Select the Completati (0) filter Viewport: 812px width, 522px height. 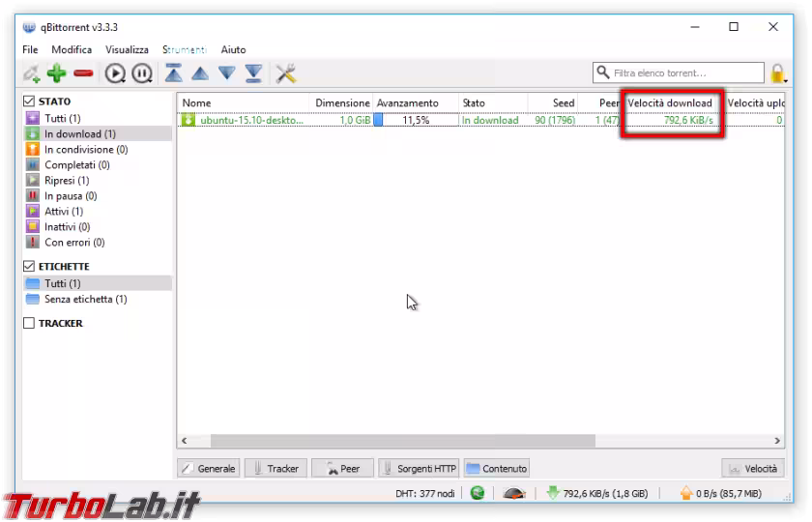[x=75, y=165]
